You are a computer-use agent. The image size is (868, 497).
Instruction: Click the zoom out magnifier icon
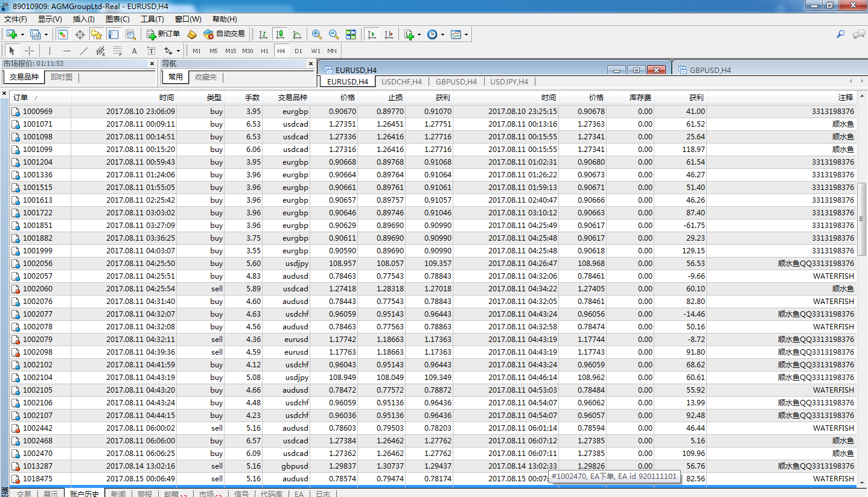334,34
